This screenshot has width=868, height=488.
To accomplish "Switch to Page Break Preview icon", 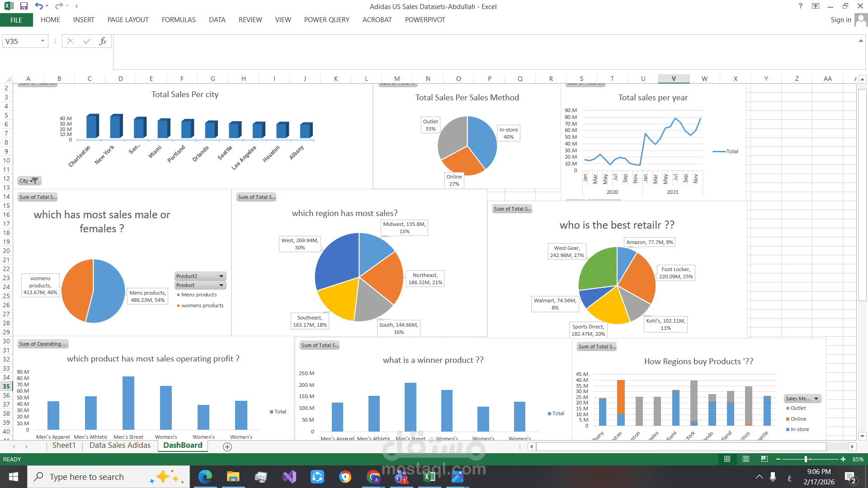I will (764, 459).
